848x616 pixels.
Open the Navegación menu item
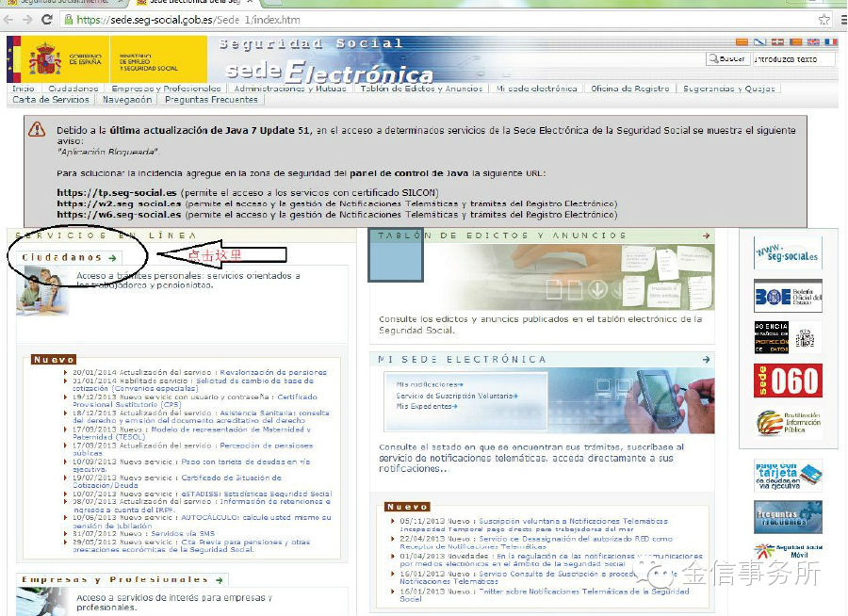(x=127, y=100)
